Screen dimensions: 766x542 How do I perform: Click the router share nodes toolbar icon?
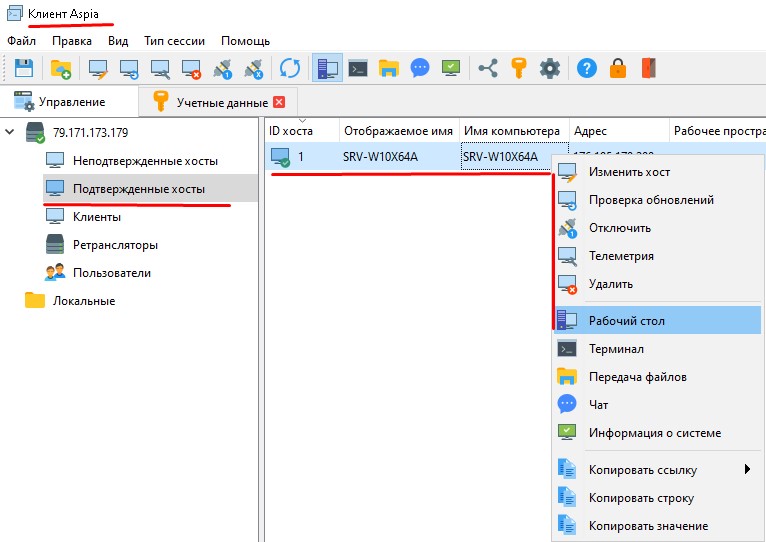click(x=488, y=68)
